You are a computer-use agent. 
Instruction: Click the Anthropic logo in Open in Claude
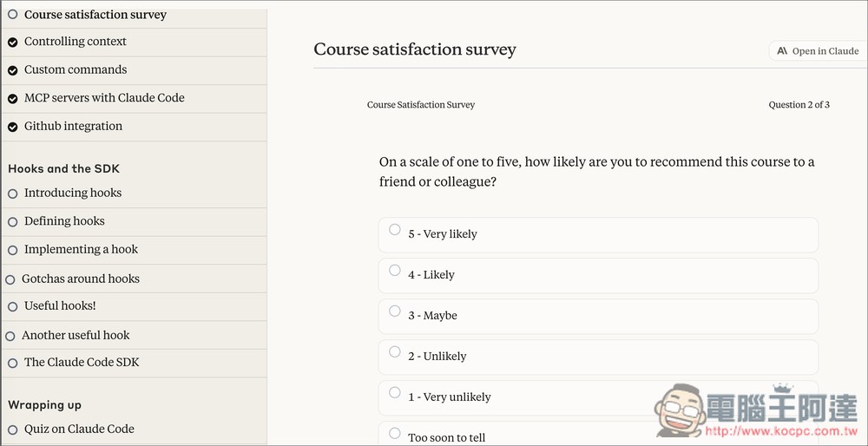point(782,51)
